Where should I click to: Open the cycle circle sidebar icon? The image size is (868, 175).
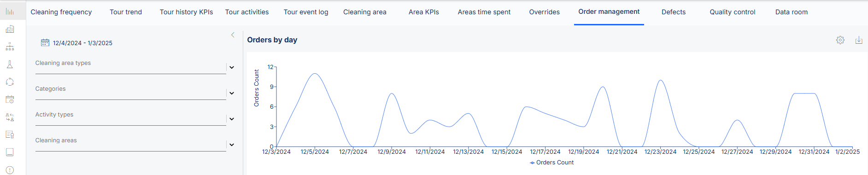(x=10, y=82)
